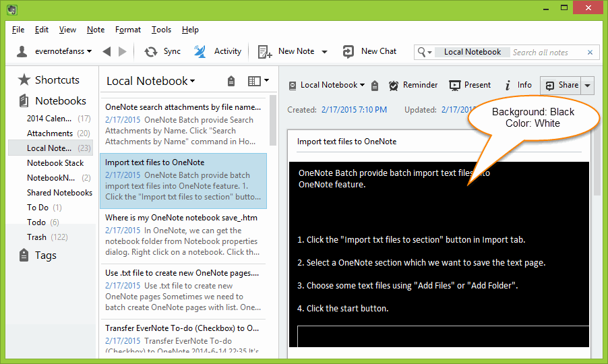Open the evernotefanss account dropdown

tap(89, 51)
